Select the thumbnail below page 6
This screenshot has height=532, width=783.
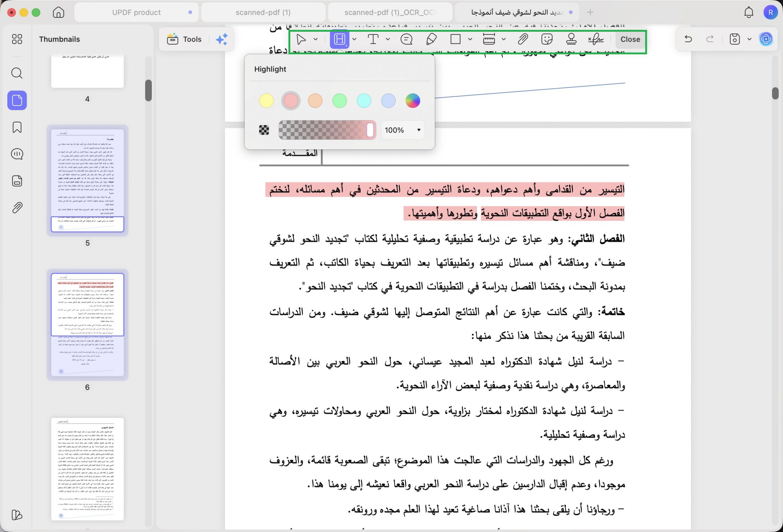tap(87, 469)
